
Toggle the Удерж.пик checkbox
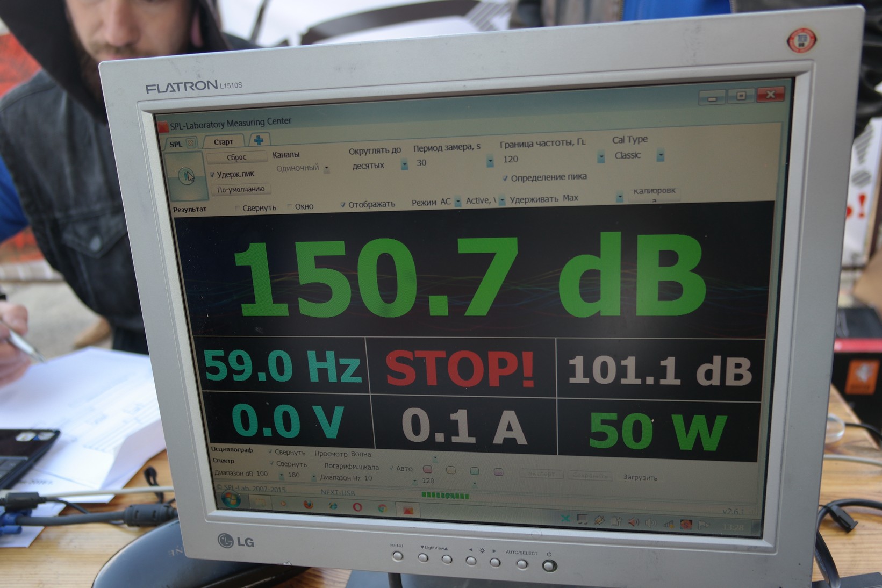[212, 175]
